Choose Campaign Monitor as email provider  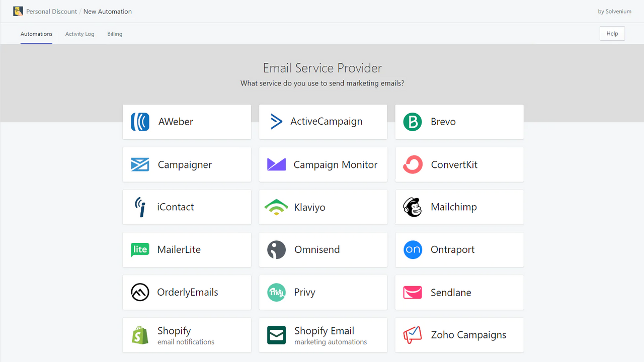coord(323,164)
